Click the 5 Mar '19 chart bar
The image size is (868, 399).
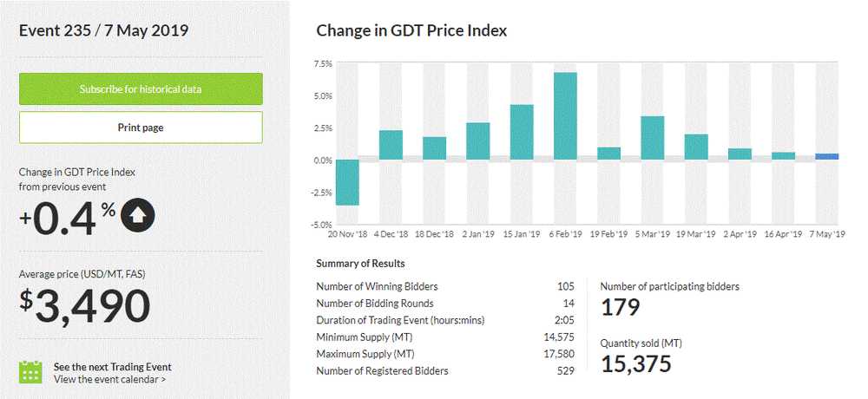[653, 138]
